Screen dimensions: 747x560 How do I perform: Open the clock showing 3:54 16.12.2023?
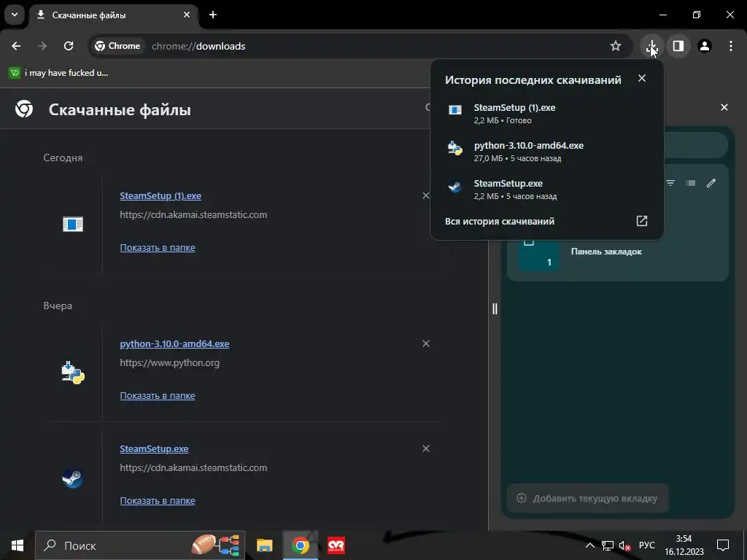684,545
